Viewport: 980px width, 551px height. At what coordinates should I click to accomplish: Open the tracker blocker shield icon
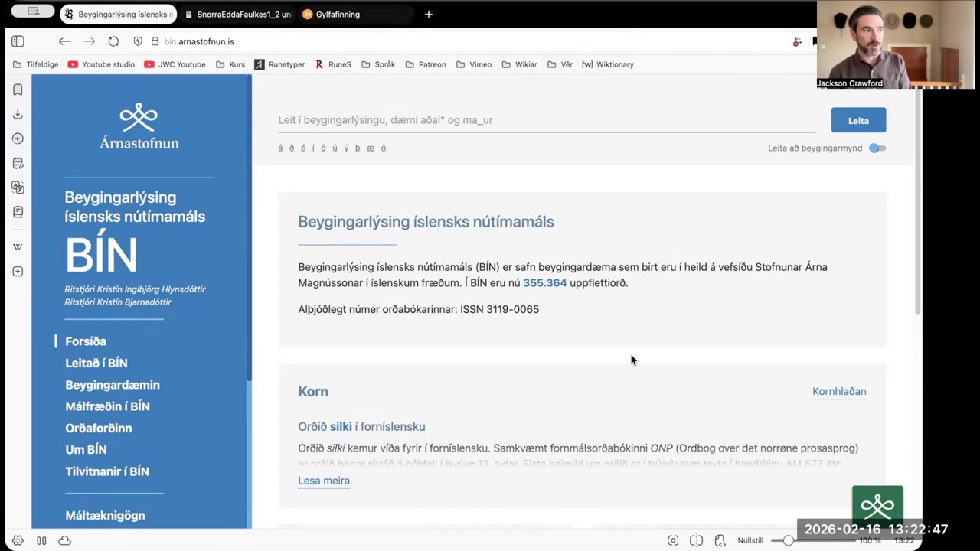tap(138, 41)
